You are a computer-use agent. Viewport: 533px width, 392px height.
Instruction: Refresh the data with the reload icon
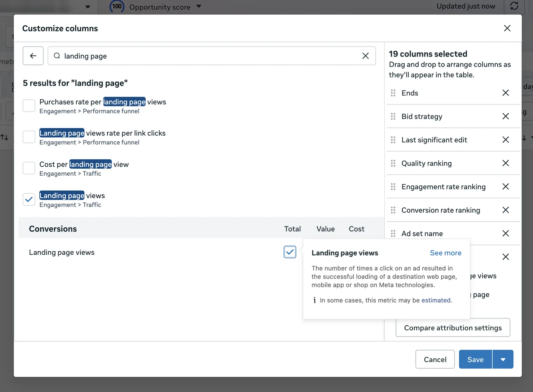(514, 6)
